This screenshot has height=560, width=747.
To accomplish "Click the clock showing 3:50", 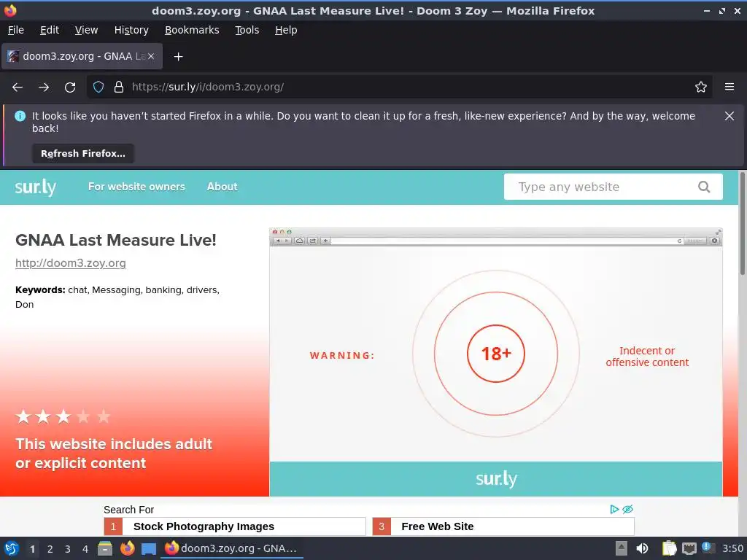I will pos(732,548).
